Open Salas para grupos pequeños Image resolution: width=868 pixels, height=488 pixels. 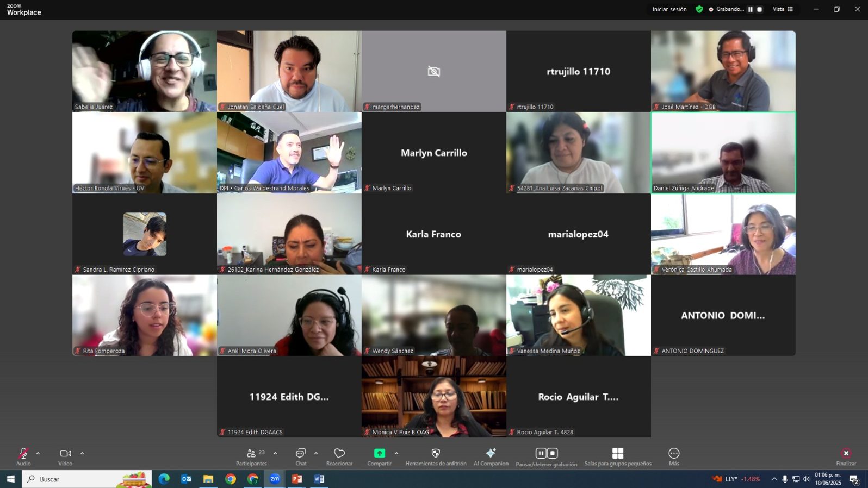pyautogui.click(x=617, y=453)
